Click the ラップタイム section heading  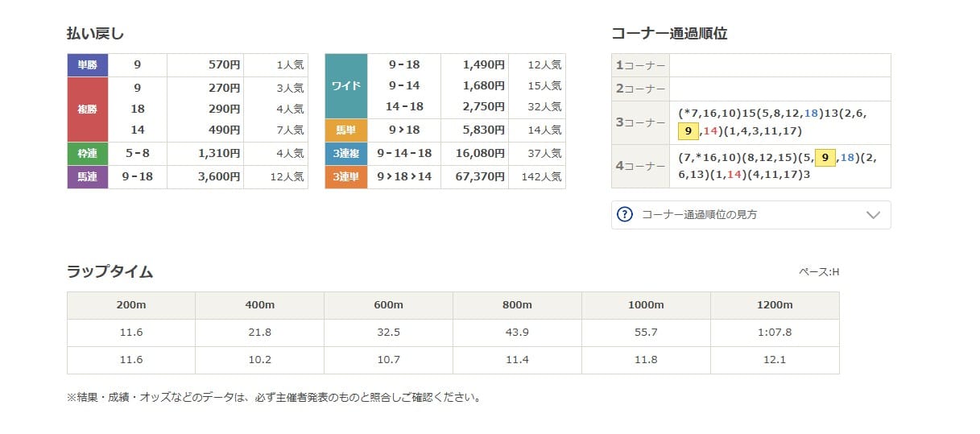point(110,271)
